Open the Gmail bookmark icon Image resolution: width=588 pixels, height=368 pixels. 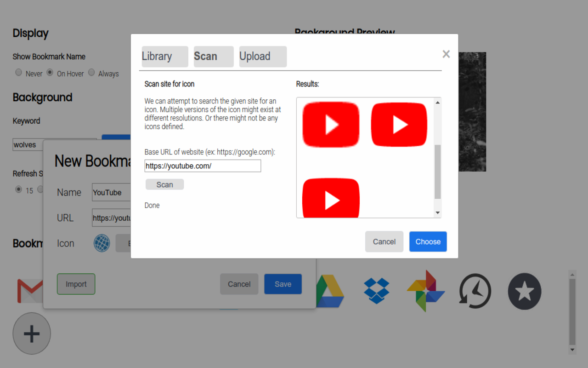click(x=30, y=291)
